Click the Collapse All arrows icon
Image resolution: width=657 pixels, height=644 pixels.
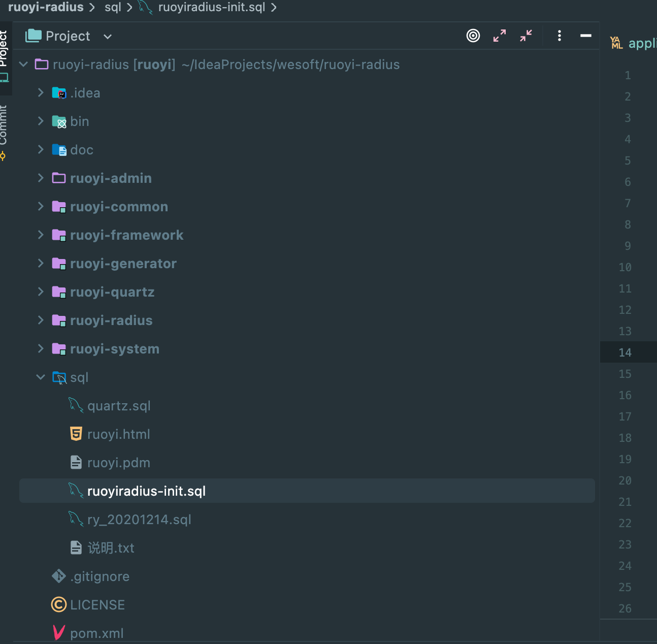pos(526,36)
